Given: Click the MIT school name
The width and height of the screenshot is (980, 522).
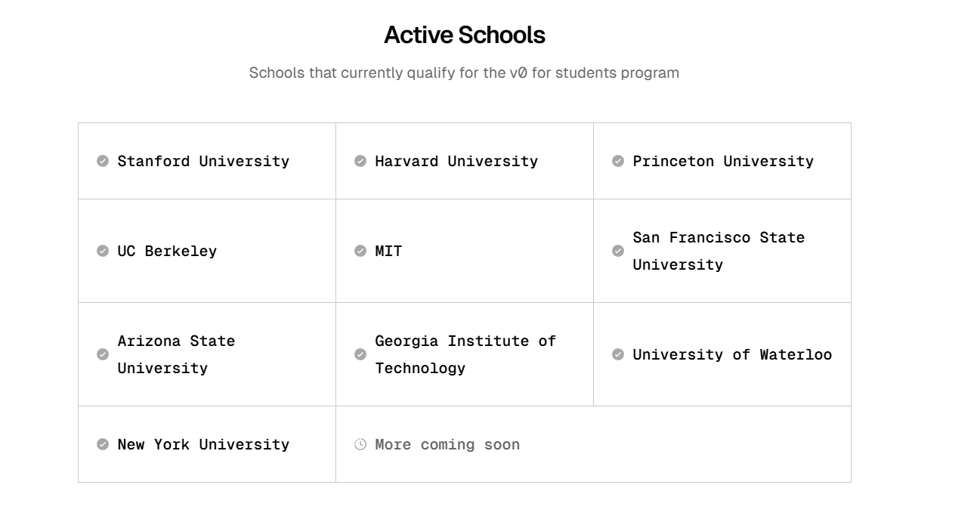Looking at the screenshot, I should click(388, 251).
